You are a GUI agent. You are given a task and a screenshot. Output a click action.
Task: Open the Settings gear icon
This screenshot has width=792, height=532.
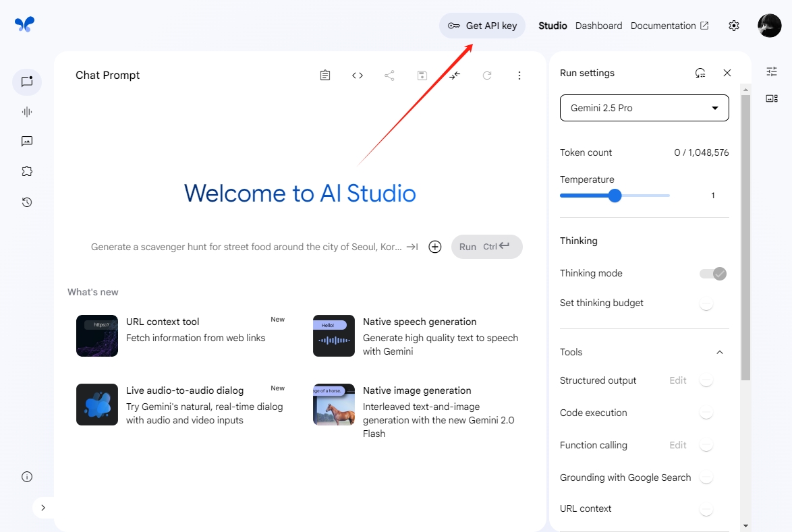click(734, 26)
